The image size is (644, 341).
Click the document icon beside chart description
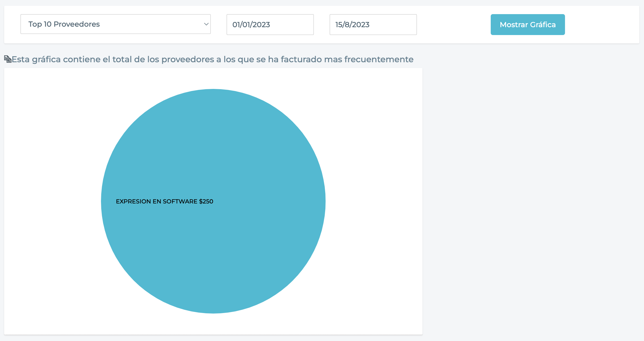click(x=8, y=59)
